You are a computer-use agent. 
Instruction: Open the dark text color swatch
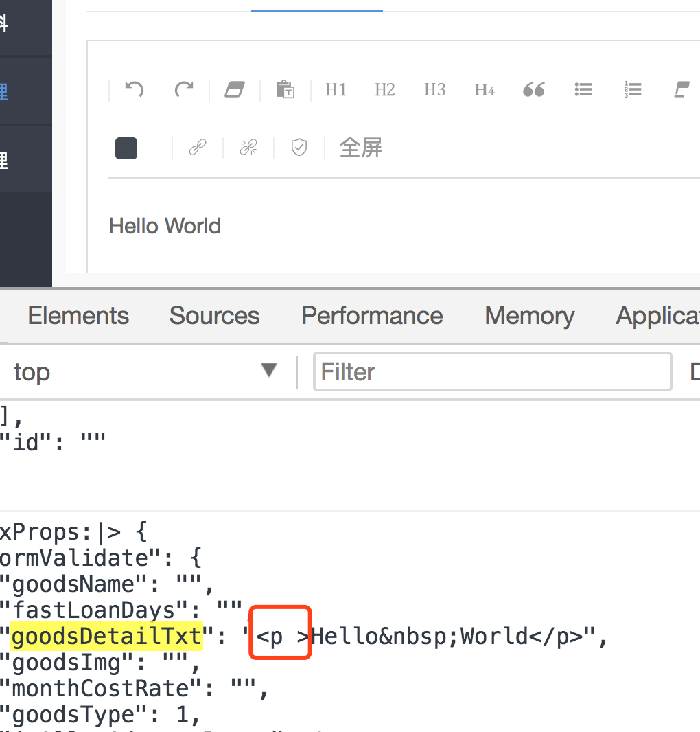[x=126, y=148]
